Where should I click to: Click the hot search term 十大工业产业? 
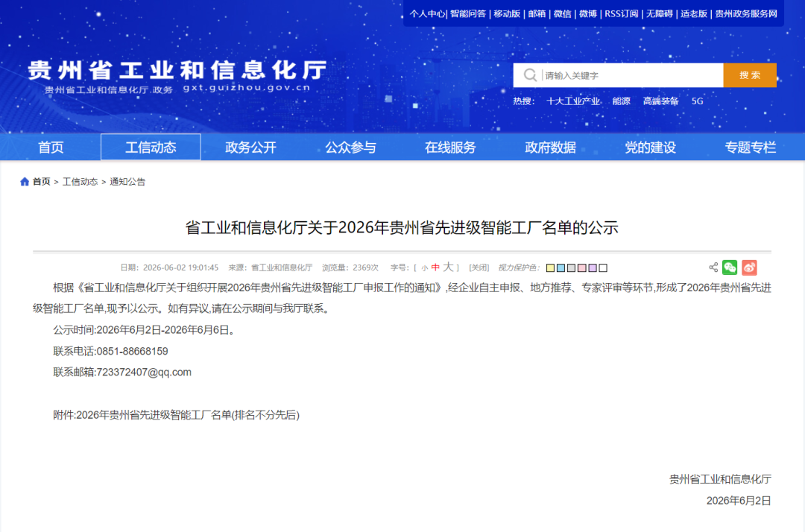point(573,101)
